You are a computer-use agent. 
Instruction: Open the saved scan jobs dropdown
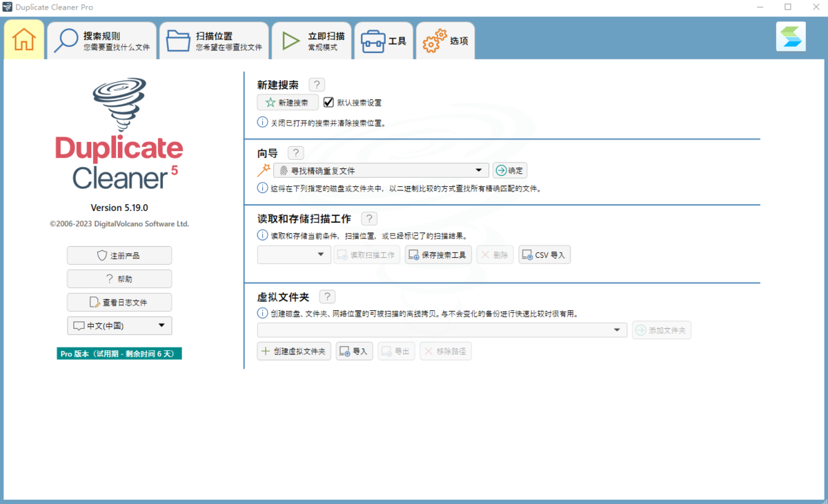[x=295, y=255]
